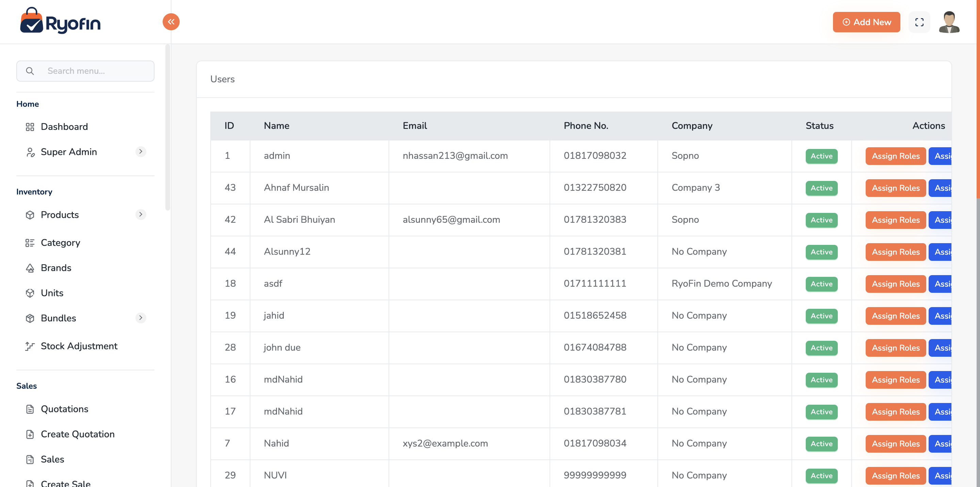The image size is (980, 487).
Task: Click Category list icon
Action: point(30,243)
